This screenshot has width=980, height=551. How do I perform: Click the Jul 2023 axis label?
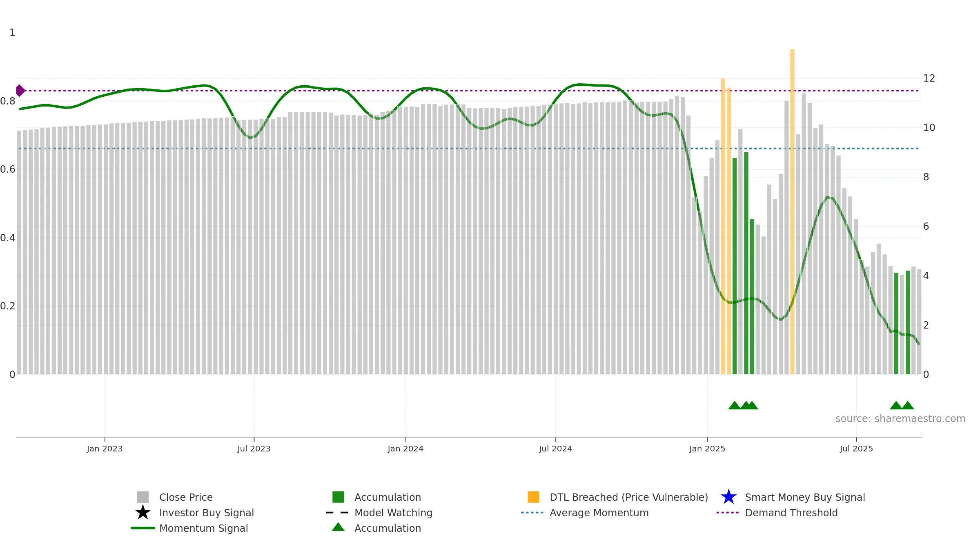click(x=254, y=449)
